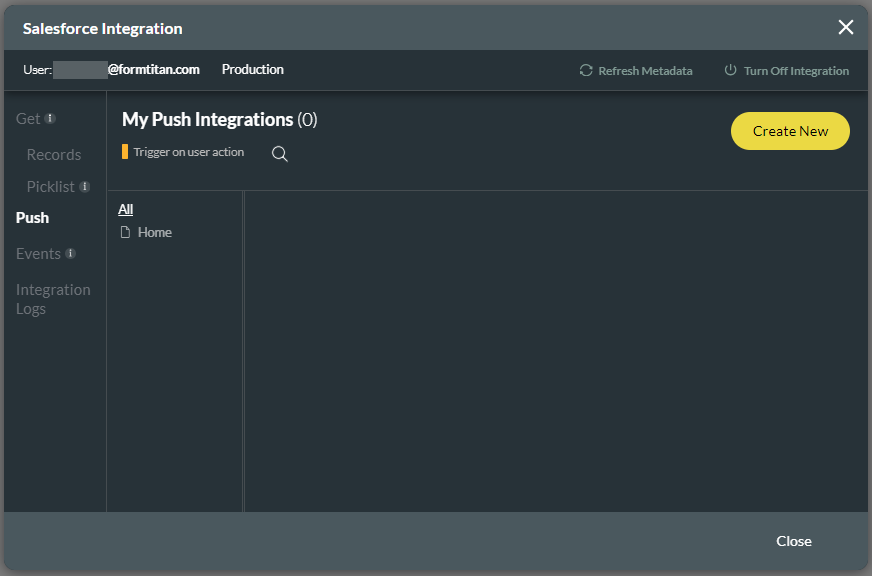Image resolution: width=872 pixels, height=576 pixels.
Task: Open the Integration Logs section
Action: tap(53, 298)
